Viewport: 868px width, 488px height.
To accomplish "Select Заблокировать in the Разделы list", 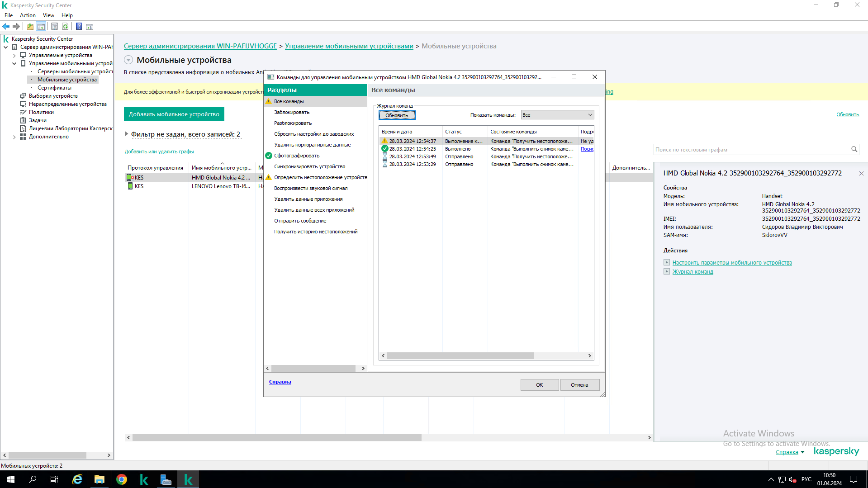I will [x=315, y=112].
